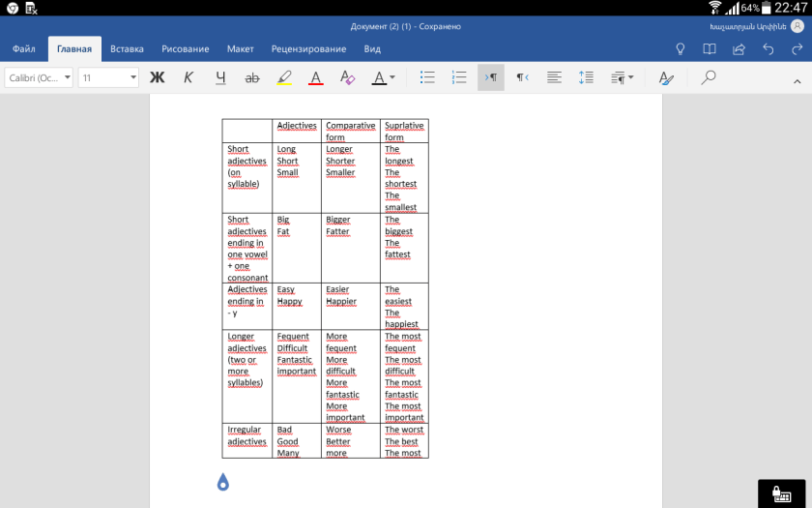Apply yellow text highlight color

click(284, 77)
